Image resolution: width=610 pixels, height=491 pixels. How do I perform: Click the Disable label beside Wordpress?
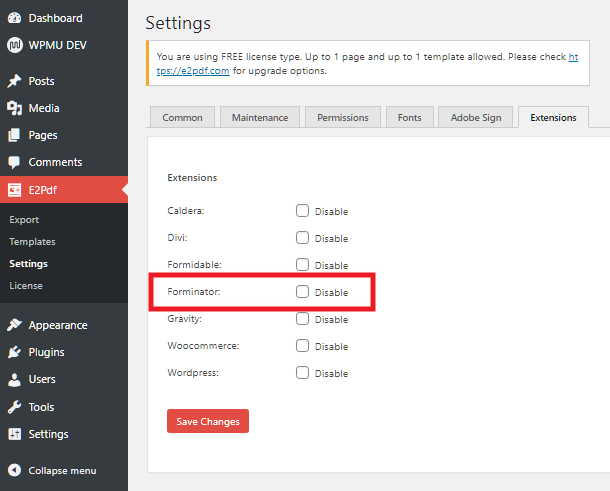(331, 374)
